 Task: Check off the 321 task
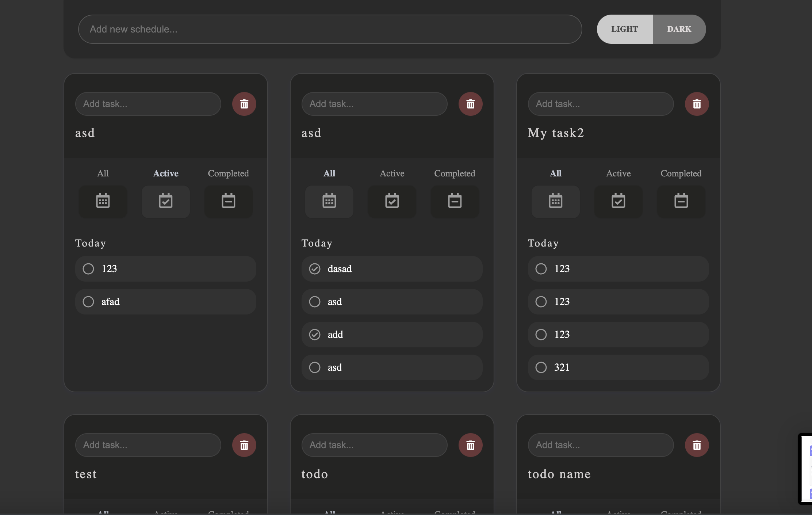[541, 367]
